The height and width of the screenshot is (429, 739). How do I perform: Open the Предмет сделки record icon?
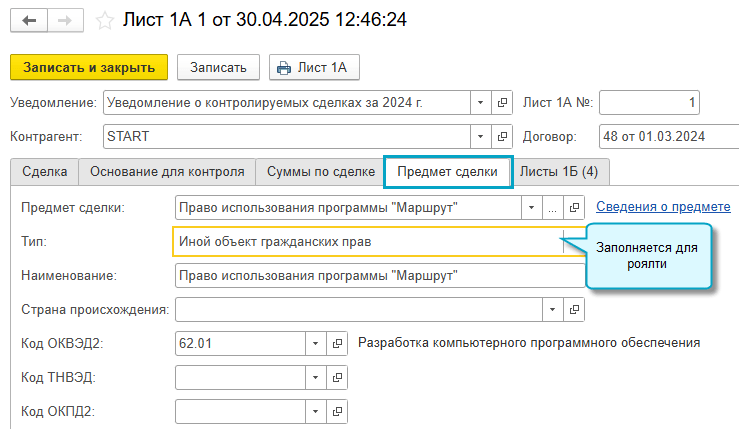pos(575,207)
